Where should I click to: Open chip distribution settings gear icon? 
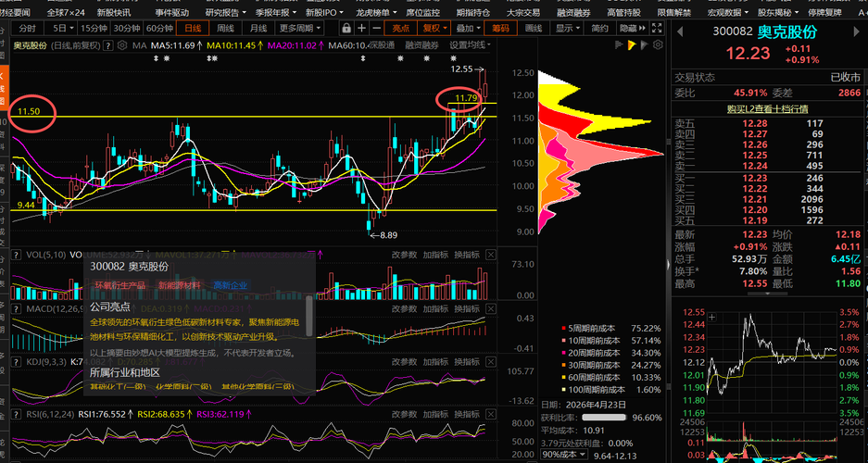(657, 44)
